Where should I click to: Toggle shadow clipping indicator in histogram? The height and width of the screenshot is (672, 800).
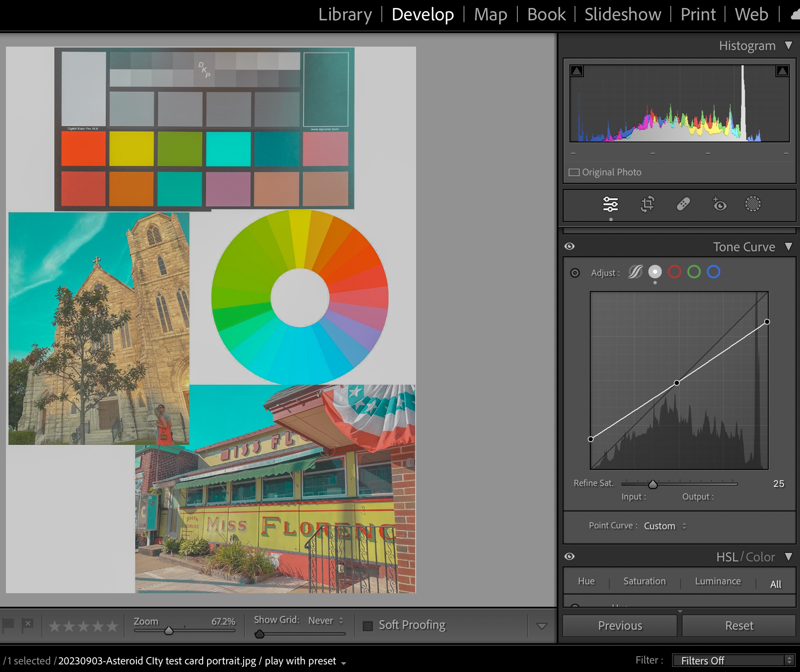point(577,71)
